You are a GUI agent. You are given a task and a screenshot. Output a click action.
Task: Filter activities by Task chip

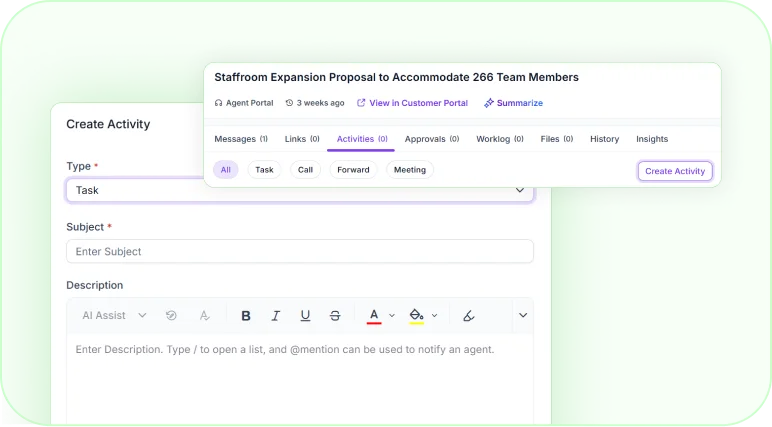(x=264, y=170)
